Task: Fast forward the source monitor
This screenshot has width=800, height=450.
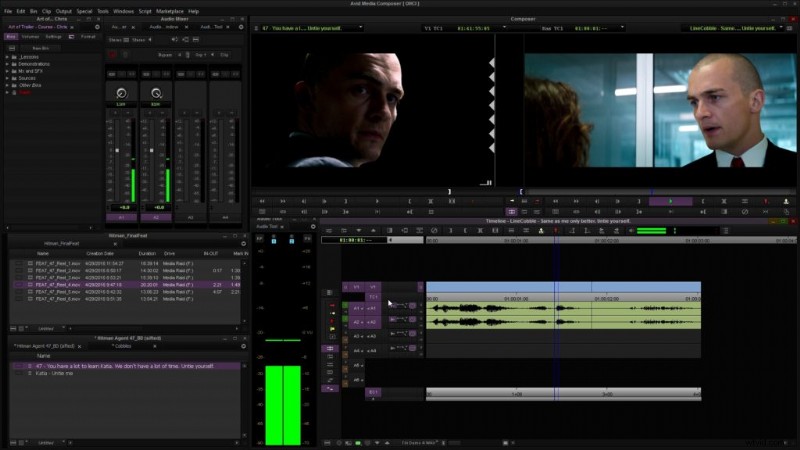Action: coord(283,201)
